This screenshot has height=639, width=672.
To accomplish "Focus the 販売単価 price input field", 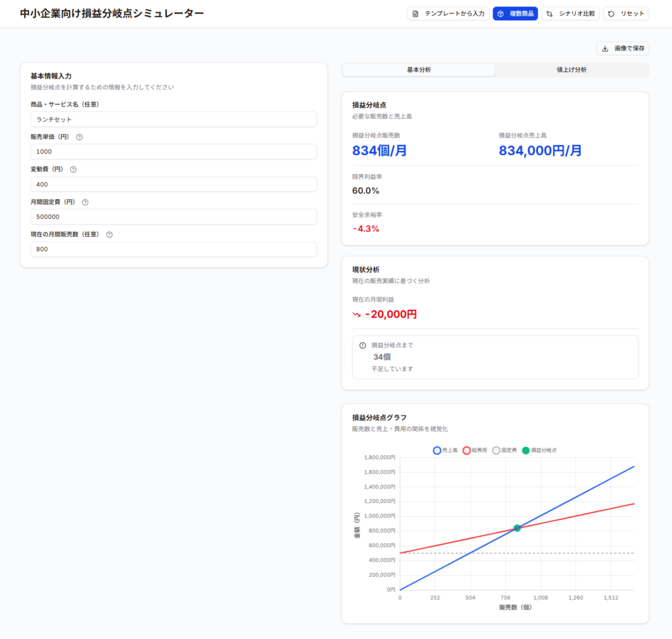I will (173, 152).
